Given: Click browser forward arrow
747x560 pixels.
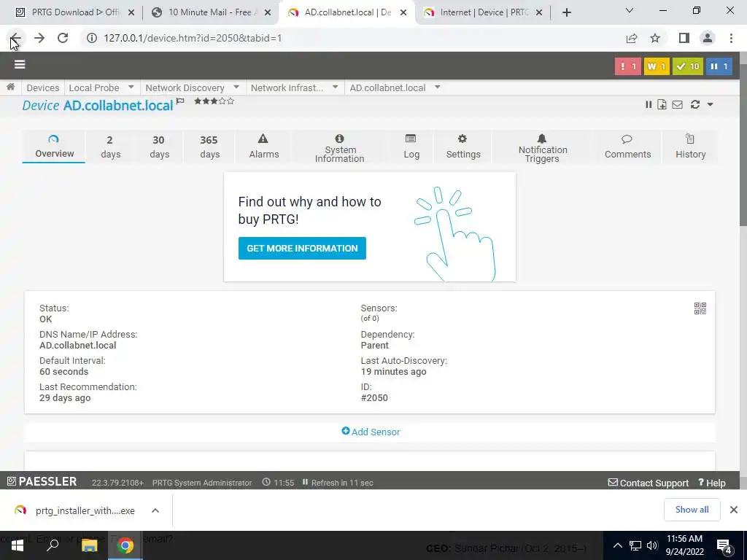Looking at the screenshot, I should (x=39, y=38).
